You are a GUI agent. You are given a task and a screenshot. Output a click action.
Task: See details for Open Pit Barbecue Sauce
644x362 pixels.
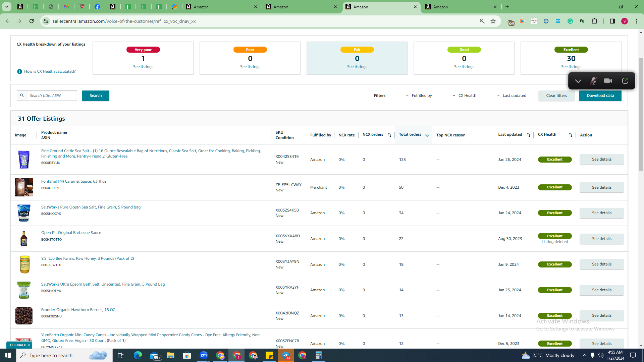(602, 239)
